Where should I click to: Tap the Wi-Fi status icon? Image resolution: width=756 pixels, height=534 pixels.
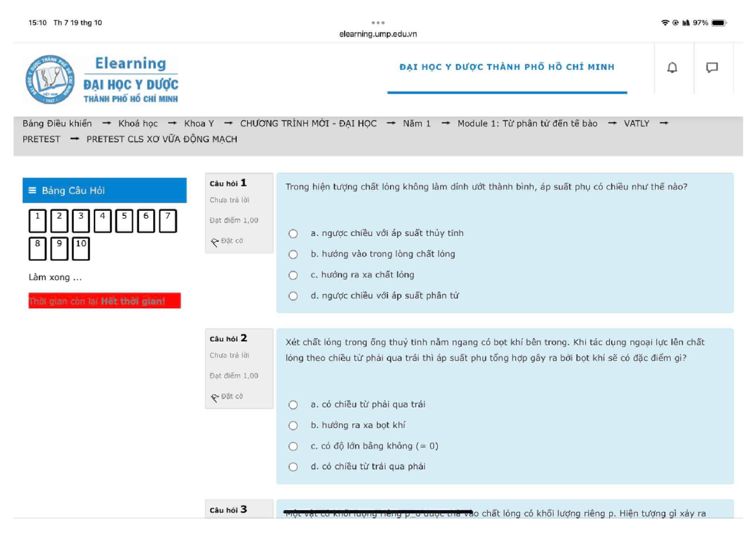point(665,23)
